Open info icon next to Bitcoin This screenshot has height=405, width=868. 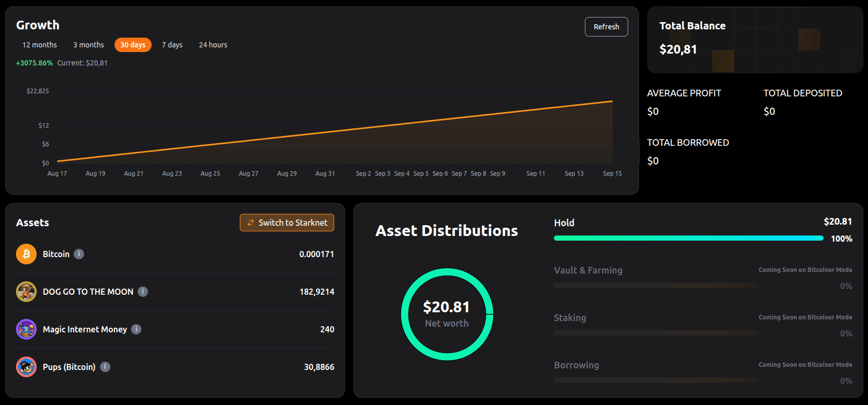pos(79,254)
